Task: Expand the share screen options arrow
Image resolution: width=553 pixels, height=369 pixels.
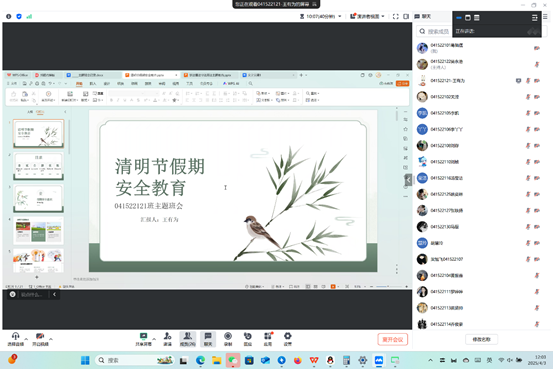Action: tap(154, 339)
